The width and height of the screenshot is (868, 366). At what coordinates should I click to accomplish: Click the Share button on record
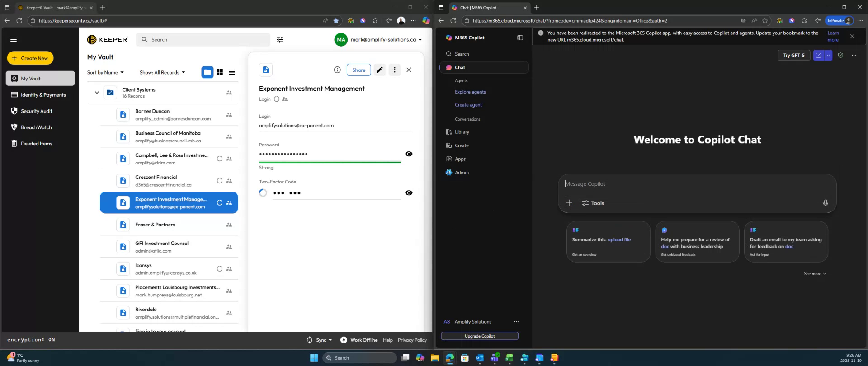(x=359, y=70)
